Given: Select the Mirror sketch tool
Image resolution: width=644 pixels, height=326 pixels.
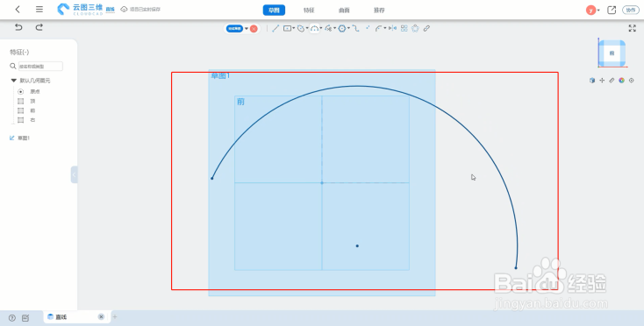Looking at the screenshot, I should [393, 28].
